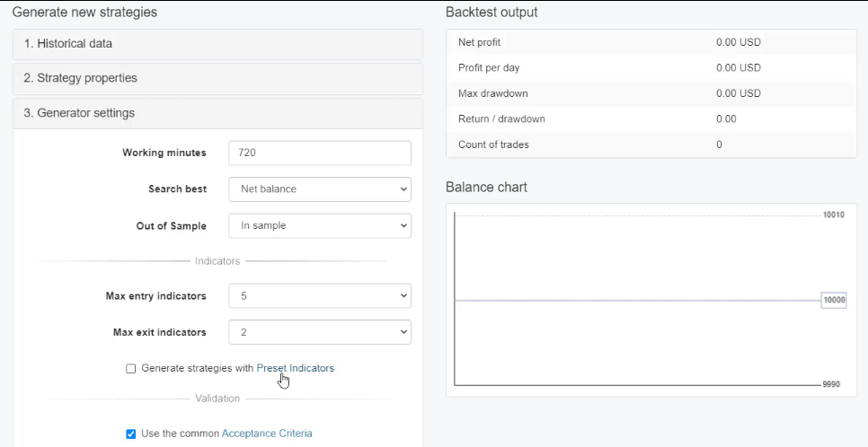Image resolution: width=868 pixels, height=447 pixels.
Task: Open the Max entry indicators dropdown
Action: pos(319,296)
